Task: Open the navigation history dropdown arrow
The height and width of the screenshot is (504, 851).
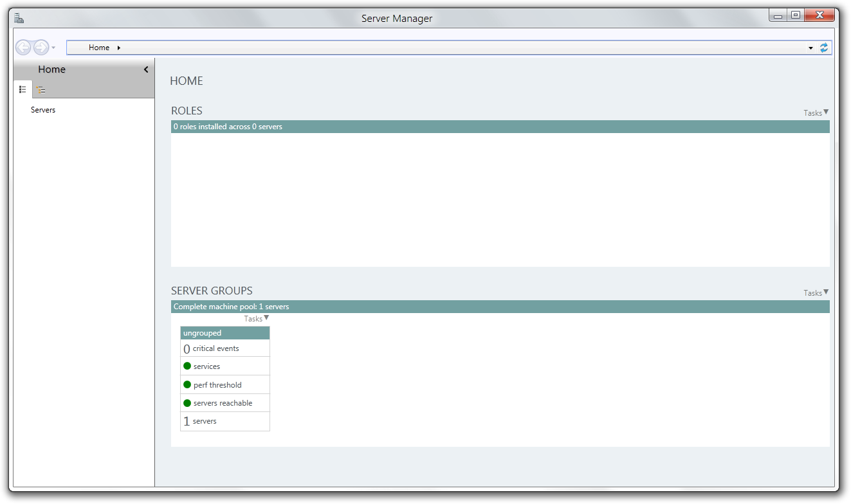Action: tap(53, 48)
